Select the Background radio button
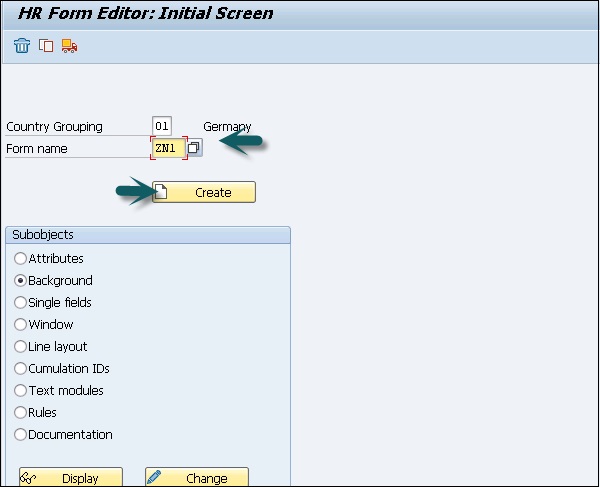 (x=20, y=281)
